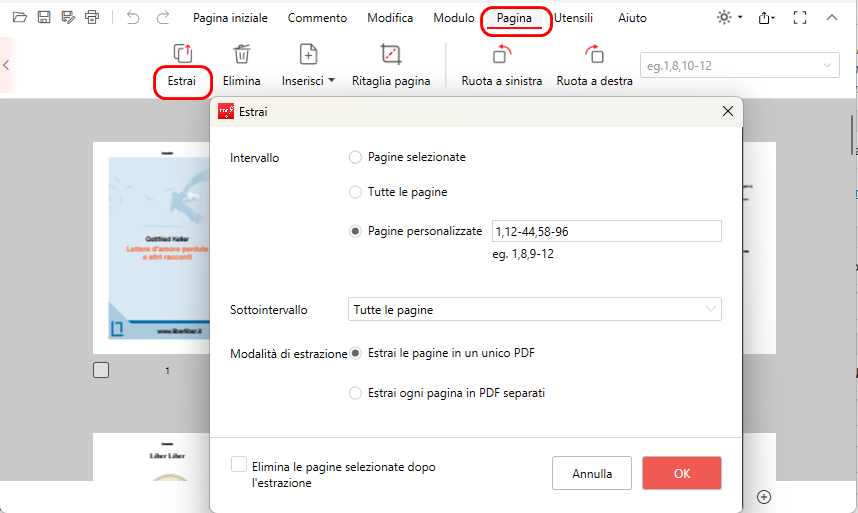Click the share export icon
This screenshot has height=513, width=858.
click(766, 18)
